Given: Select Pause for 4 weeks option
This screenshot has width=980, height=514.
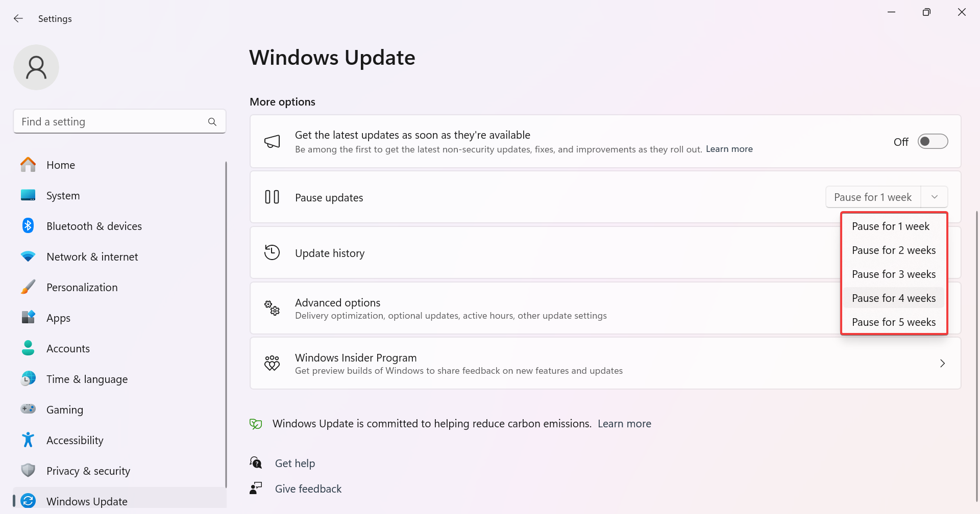Looking at the screenshot, I should [894, 298].
